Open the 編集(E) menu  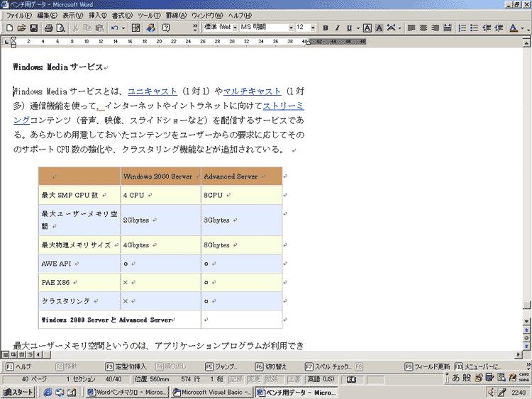[x=47, y=16]
